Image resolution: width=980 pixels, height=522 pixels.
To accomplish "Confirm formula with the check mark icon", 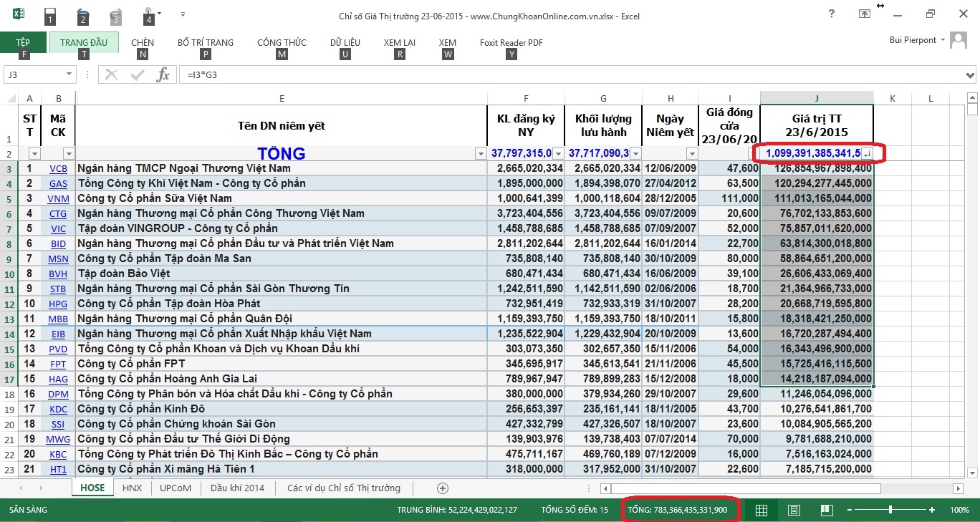I will [138, 74].
